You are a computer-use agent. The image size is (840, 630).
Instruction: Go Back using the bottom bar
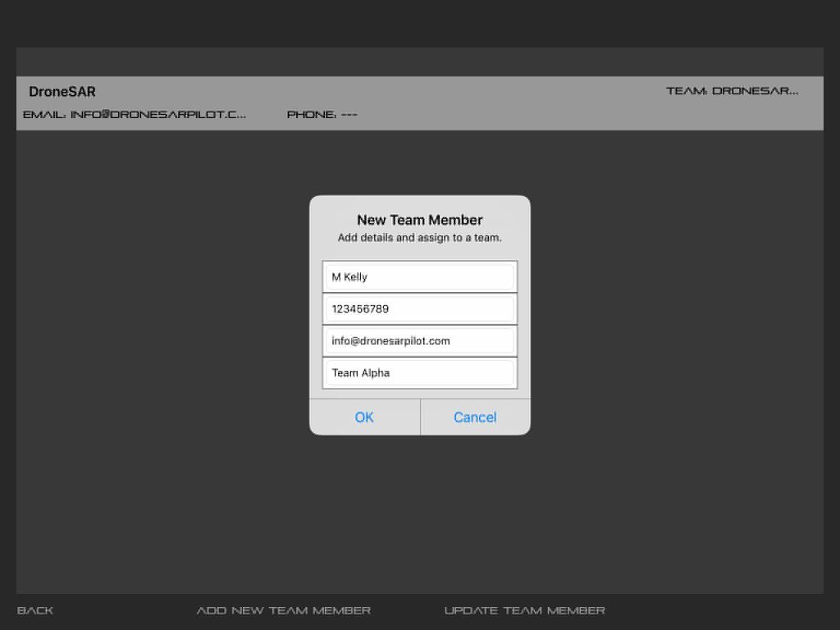coord(35,610)
